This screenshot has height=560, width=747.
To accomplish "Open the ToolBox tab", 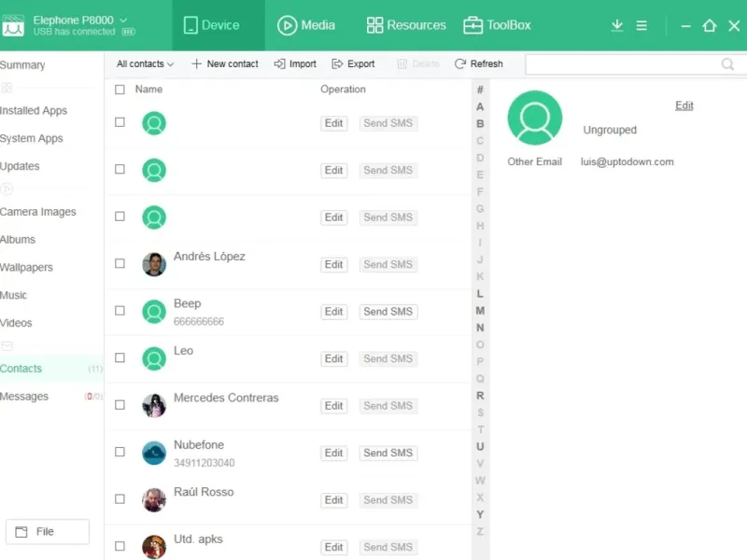I will (x=497, y=25).
